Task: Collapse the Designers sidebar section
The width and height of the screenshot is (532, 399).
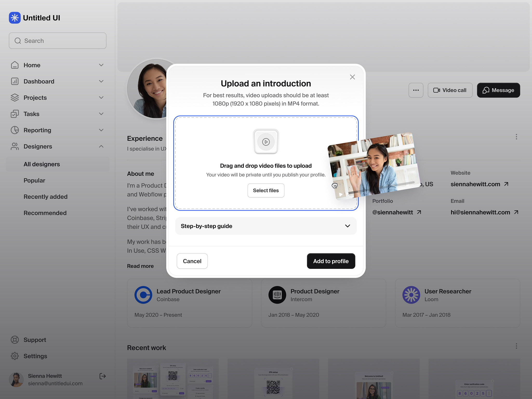Action: pos(101,146)
